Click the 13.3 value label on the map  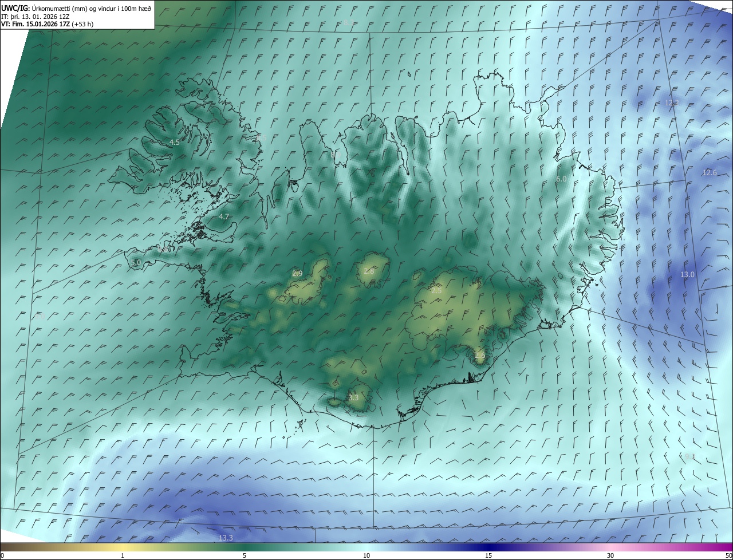pos(226,538)
